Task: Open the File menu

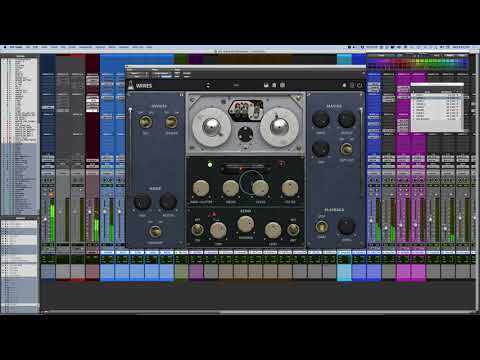Action: 28,47
